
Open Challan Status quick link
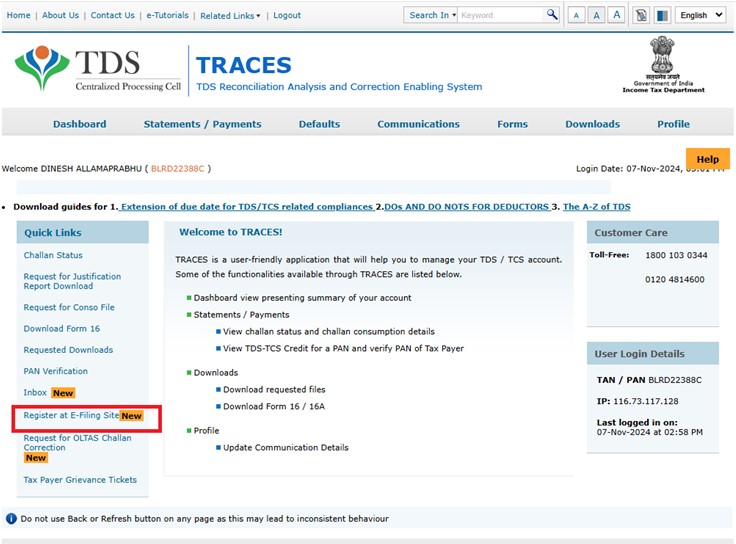click(53, 255)
